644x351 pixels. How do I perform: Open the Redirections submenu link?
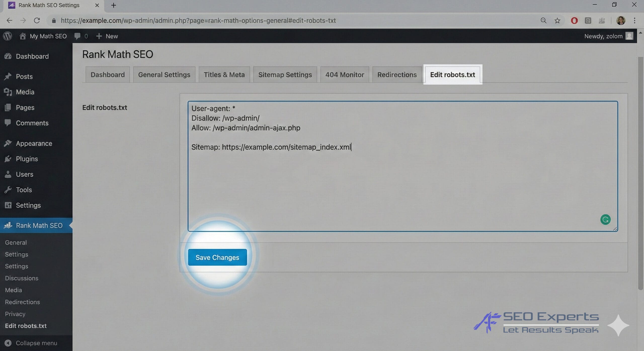pyautogui.click(x=22, y=302)
